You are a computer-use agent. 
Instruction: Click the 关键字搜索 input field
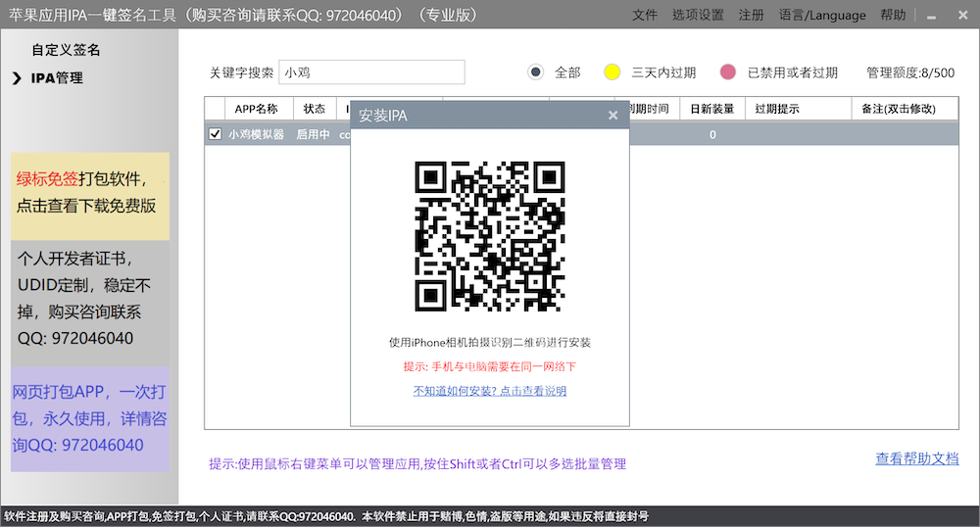click(x=371, y=72)
